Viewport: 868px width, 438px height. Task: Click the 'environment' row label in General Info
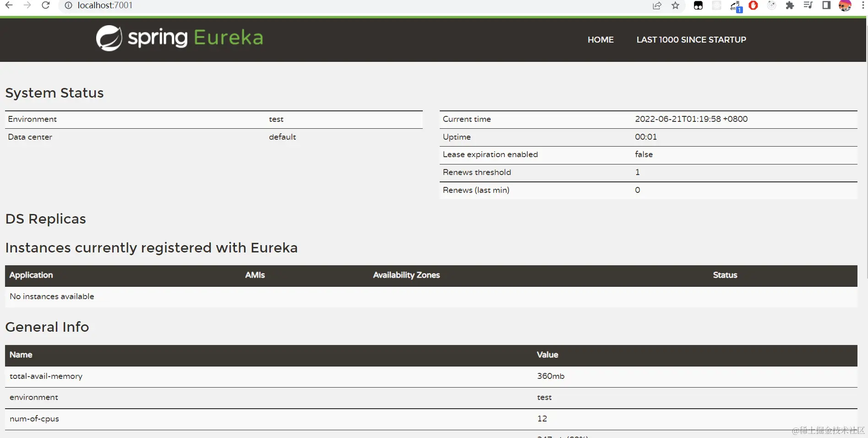(34, 397)
